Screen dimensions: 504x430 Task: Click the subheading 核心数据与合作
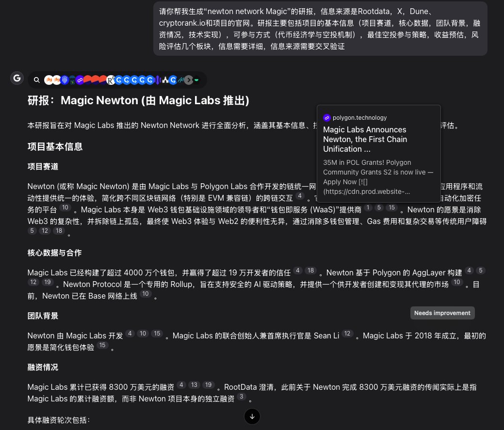54,253
